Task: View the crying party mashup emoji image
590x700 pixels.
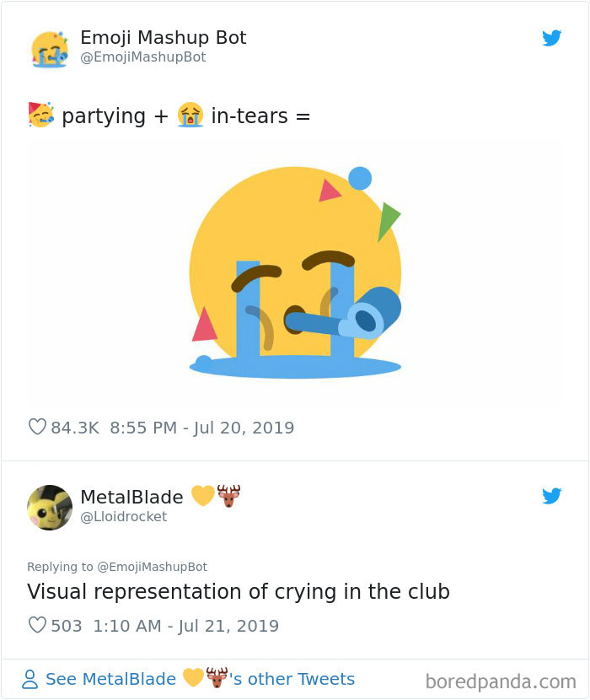Action: pos(295,270)
